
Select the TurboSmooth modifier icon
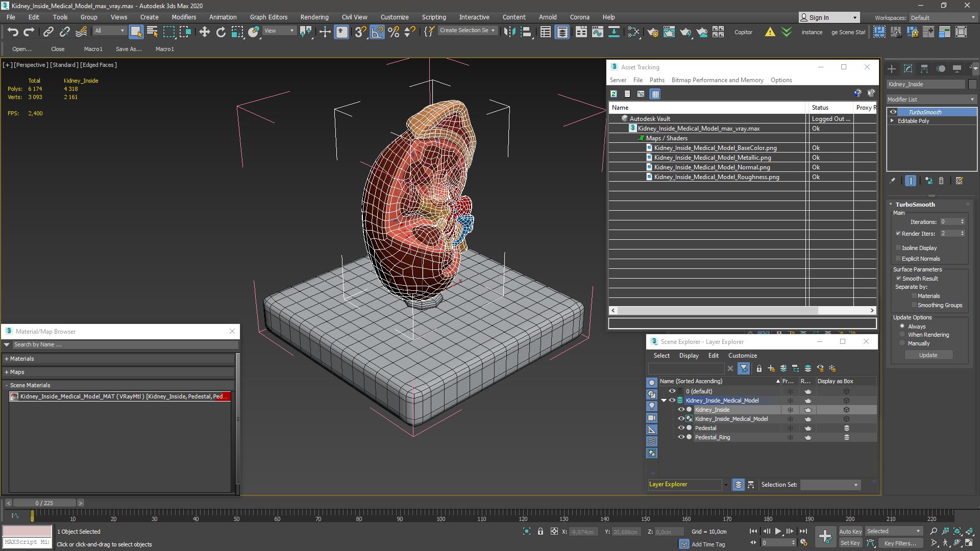pos(893,112)
